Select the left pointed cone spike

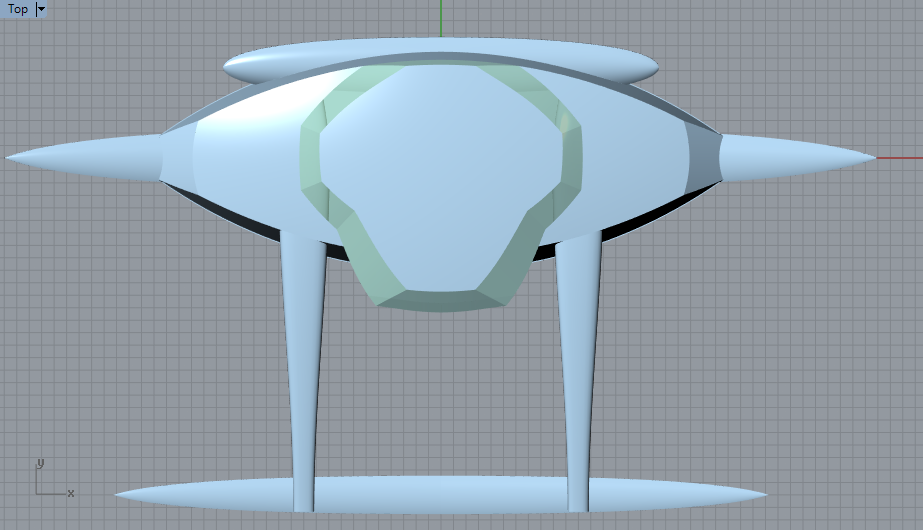coord(82,158)
